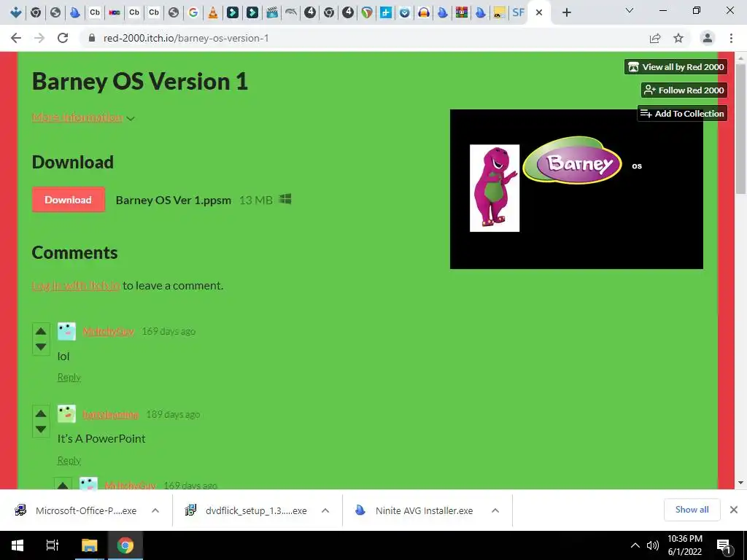Open author profile of 'It's A PowerPoint' comment
747x560 pixels.
pos(111,414)
